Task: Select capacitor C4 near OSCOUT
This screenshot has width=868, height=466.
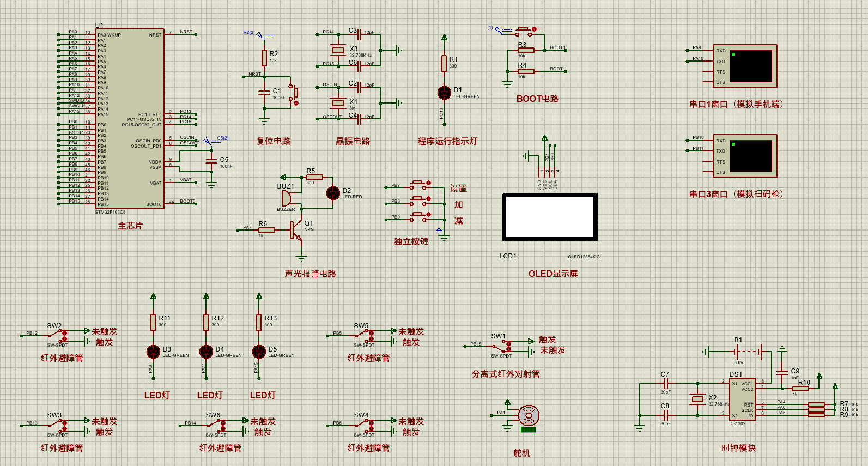Action: pos(360,118)
